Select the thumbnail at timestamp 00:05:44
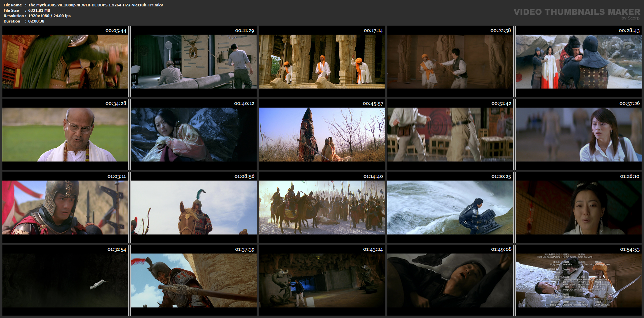The image size is (644, 318). pyautogui.click(x=66, y=62)
